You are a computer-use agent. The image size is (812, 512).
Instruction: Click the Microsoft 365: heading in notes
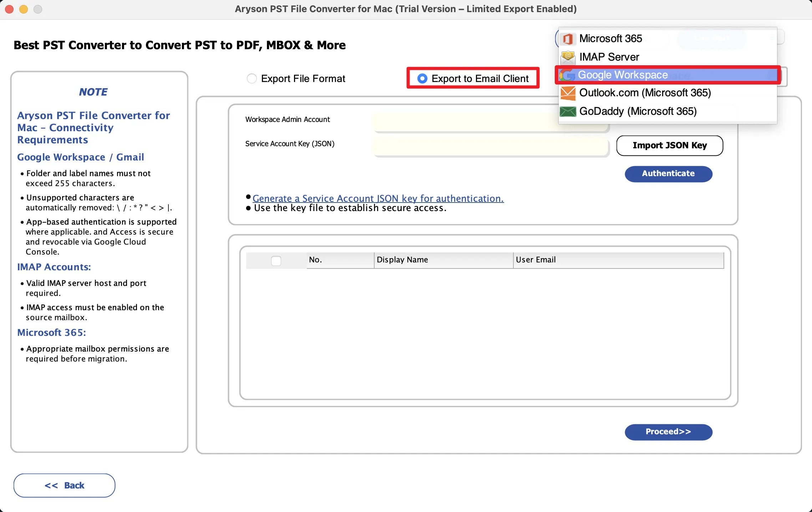[x=52, y=333]
